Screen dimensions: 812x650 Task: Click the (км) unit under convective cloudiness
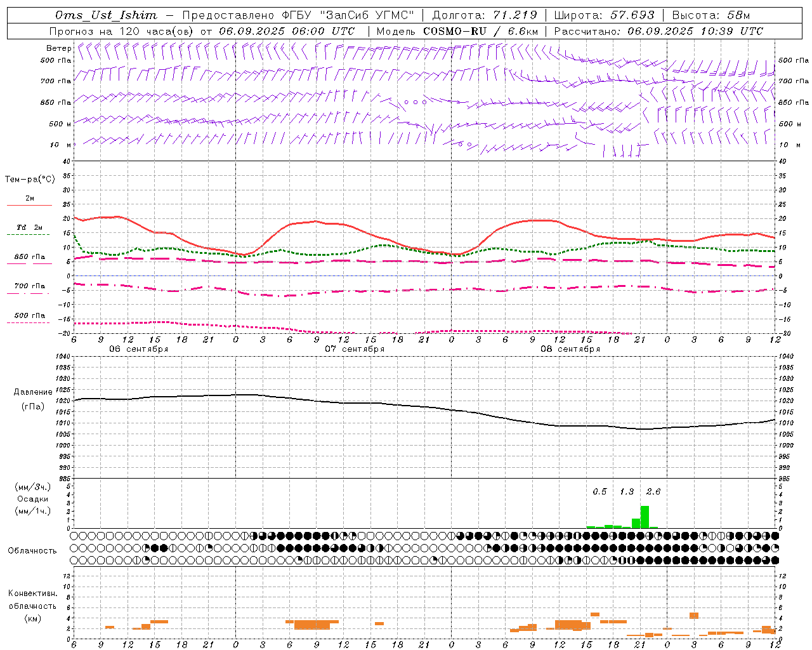pos(33,618)
